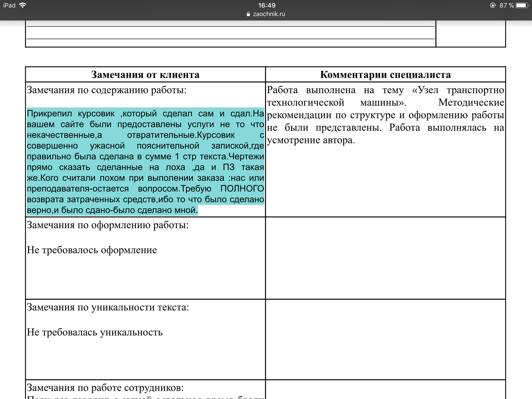Tap the Wi-Fi status icon
This screenshot has height=399, width=532.
point(23,5)
